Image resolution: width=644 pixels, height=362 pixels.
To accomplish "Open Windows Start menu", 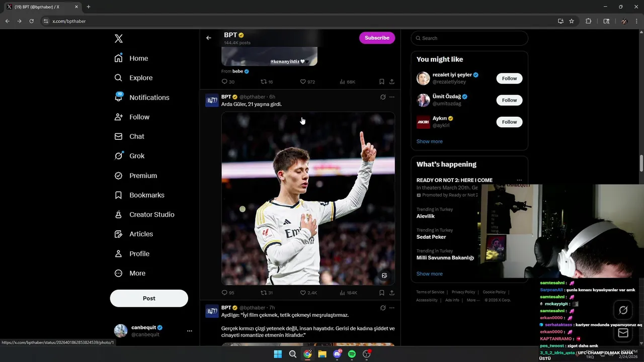I will pos(278,354).
